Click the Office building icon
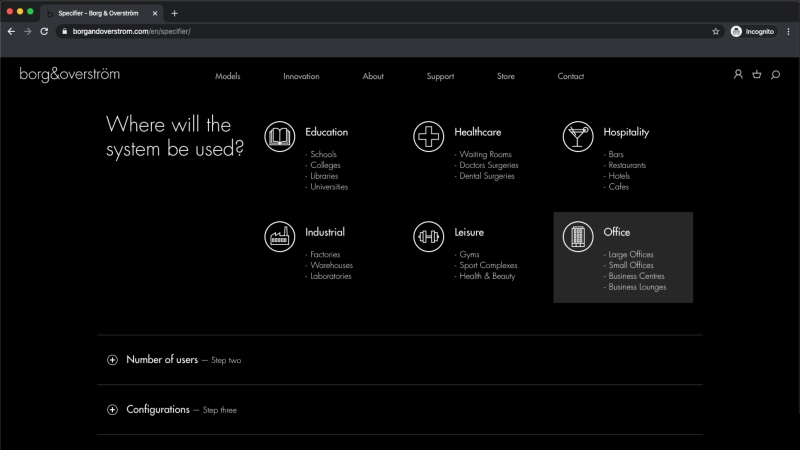The height and width of the screenshot is (450, 800). pos(578,236)
